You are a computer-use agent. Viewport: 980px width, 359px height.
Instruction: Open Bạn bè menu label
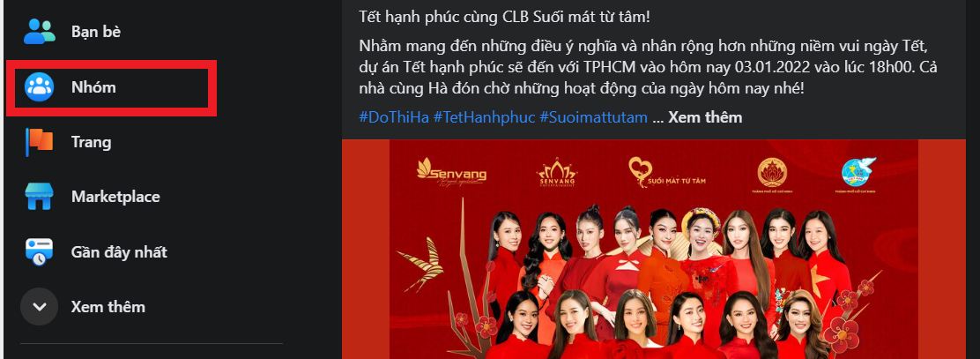click(96, 32)
